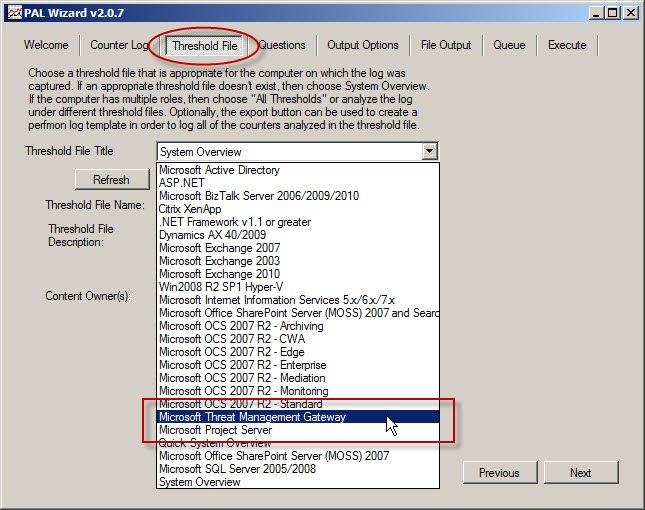Choose Microsoft Project Server option
The image size is (645, 510).
click(x=215, y=430)
